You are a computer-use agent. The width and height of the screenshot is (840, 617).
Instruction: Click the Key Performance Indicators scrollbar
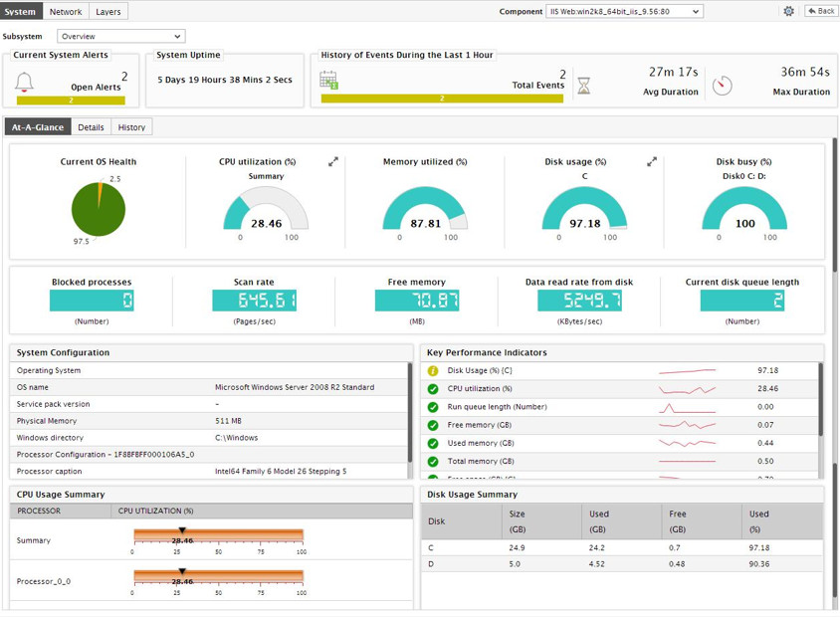820,398
